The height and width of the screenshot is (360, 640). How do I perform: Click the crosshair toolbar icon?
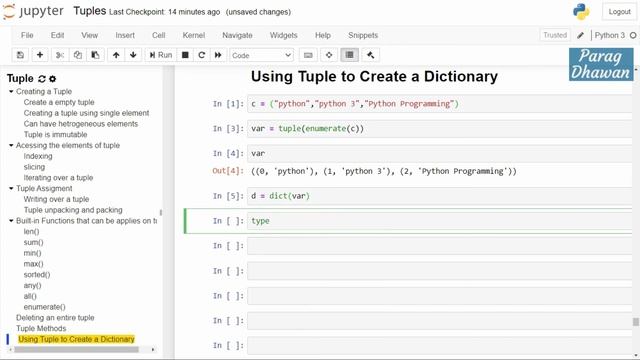point(329,55)
